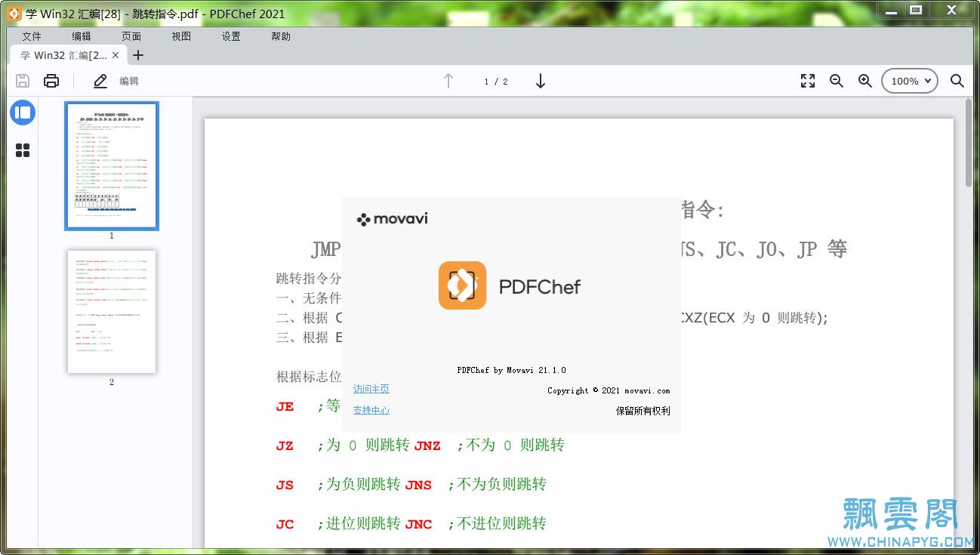
Task: Click the green ';不为负则跳转' text
Action: [x=497, y=484]
